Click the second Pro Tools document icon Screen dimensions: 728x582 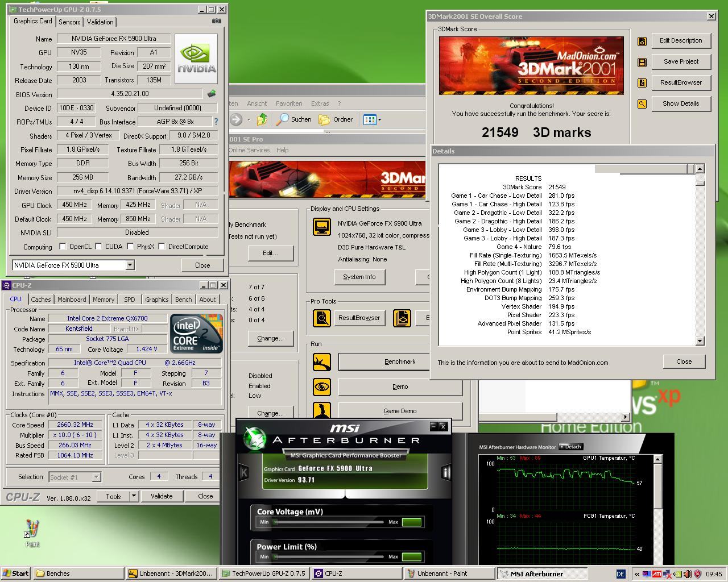402,318
